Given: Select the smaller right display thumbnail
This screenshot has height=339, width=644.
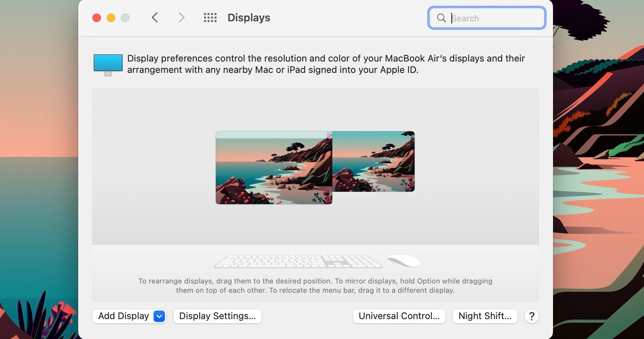Looking at the screenshot, I should pos(374,161).
